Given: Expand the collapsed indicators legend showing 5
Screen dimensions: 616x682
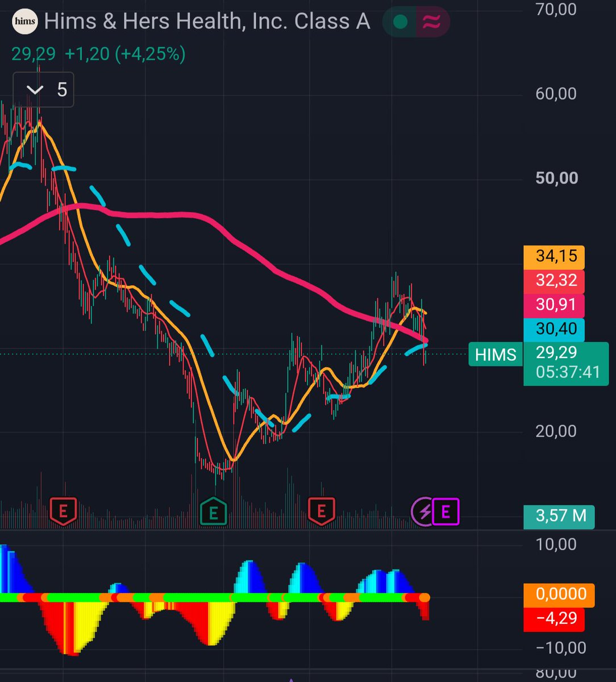Looking at the screenshot, I should click(x=43, y=90).
